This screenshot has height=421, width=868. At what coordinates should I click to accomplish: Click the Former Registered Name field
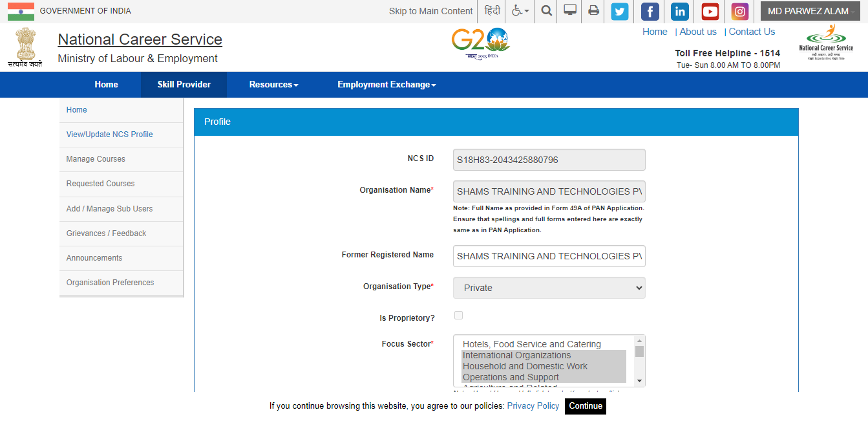tap(549, 256)
